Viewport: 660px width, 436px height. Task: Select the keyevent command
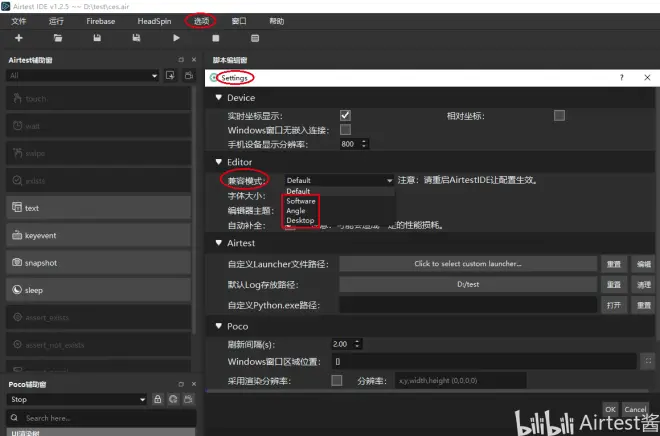coord(98,235)
